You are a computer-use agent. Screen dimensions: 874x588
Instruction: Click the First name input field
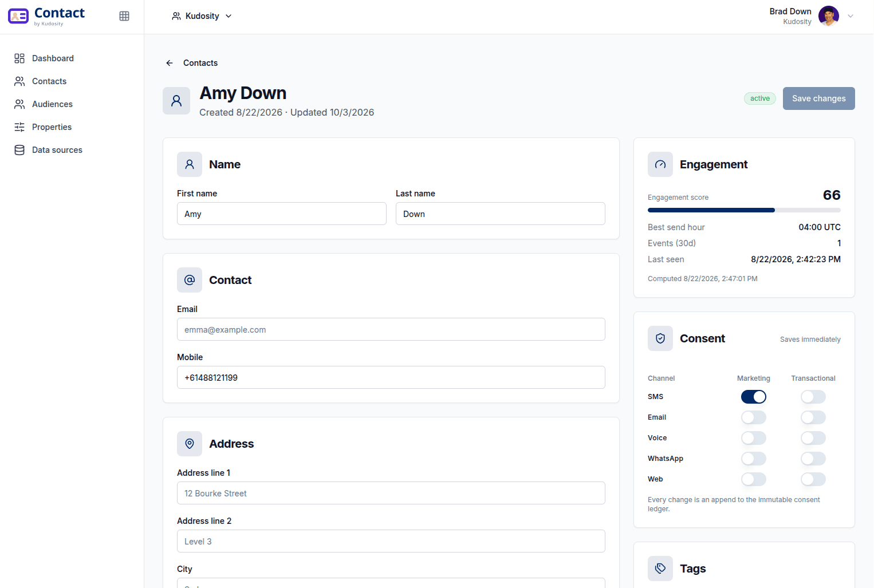pyautogui.click(x=282, y=214)
